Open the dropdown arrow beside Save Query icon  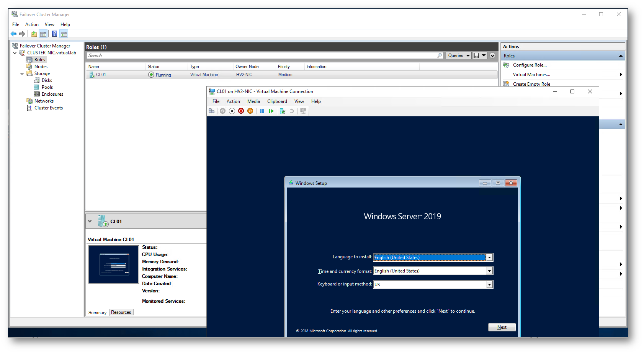pos(484,55)
